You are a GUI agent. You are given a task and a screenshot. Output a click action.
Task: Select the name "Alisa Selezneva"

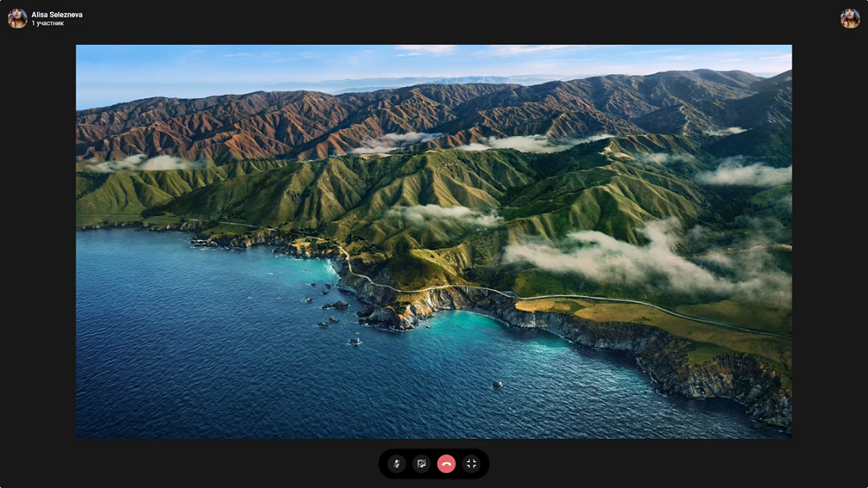point(57,14)
